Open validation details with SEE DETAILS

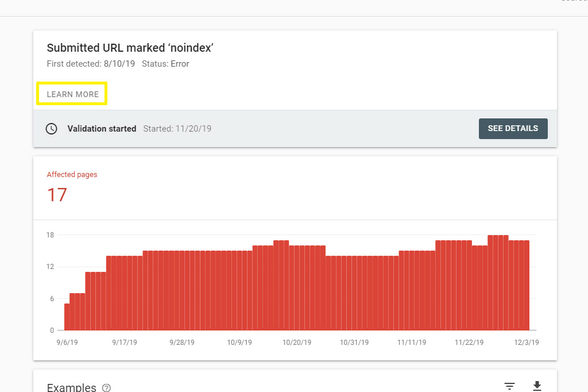tap(513, 128)
